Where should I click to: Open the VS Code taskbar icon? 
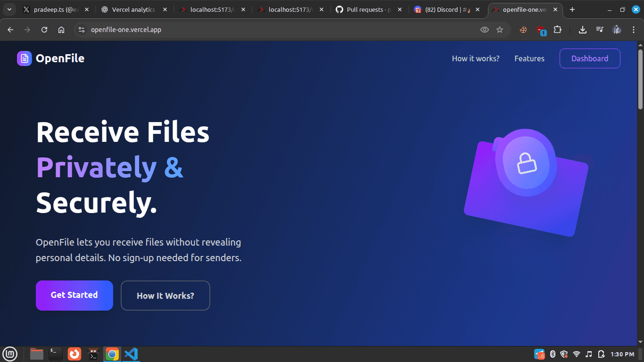click(131, 354)
